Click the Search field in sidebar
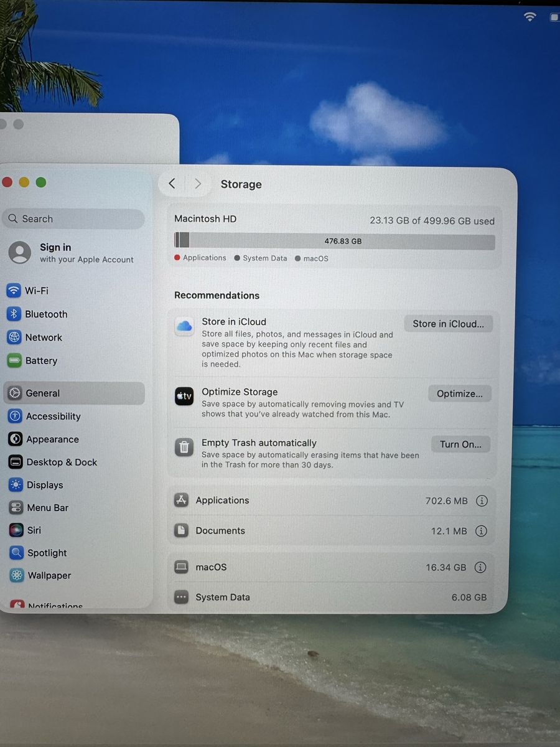The width and height of the screenshot is (560, 747). [x=75, y=219]
